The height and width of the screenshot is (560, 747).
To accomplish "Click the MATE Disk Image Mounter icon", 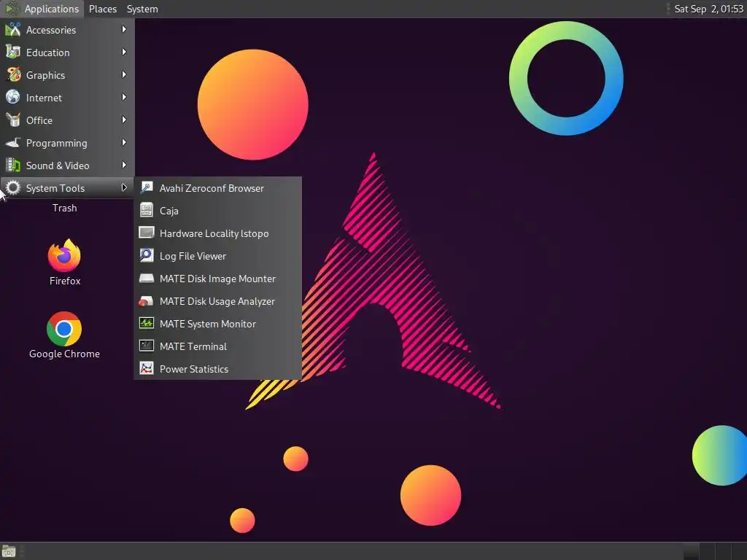I will point(146,278).
